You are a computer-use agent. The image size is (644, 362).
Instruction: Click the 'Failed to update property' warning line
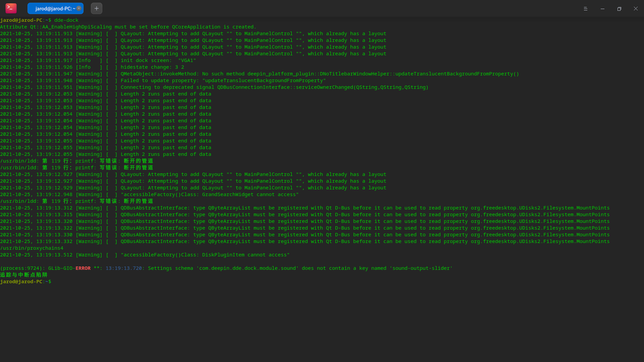223,80
